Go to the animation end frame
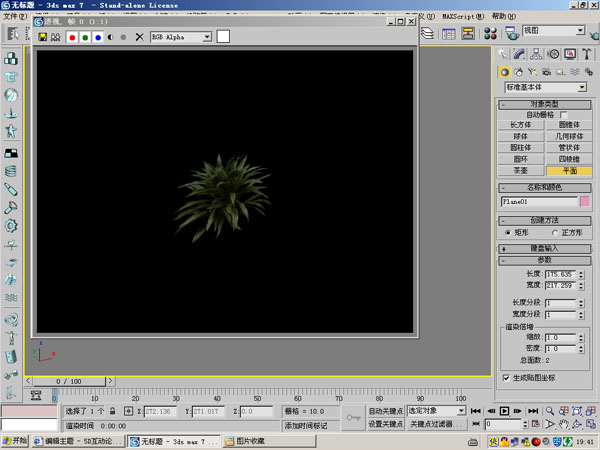This screenshot has width=600, height=450. [533, 411]
